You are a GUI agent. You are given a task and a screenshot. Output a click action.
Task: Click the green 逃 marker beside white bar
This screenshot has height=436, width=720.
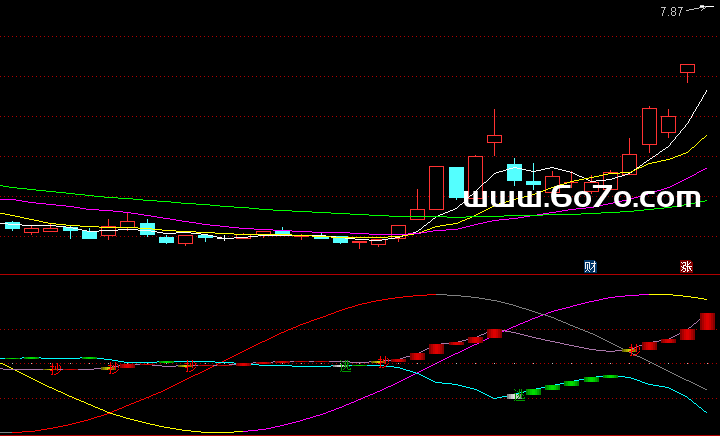pos(518,396)
